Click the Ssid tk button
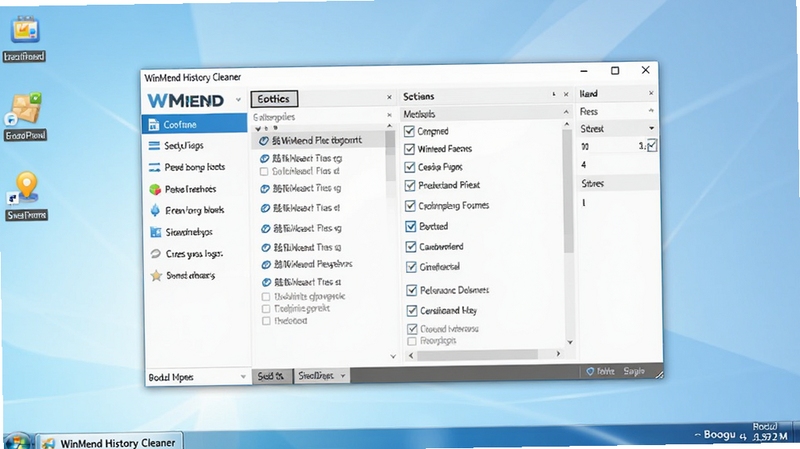 coord(271,376)
